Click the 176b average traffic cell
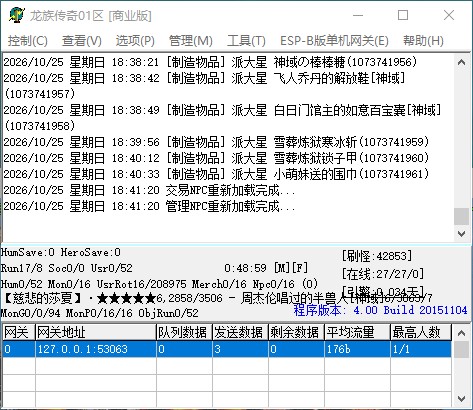The image size is (473, 410). click(357, 349)
